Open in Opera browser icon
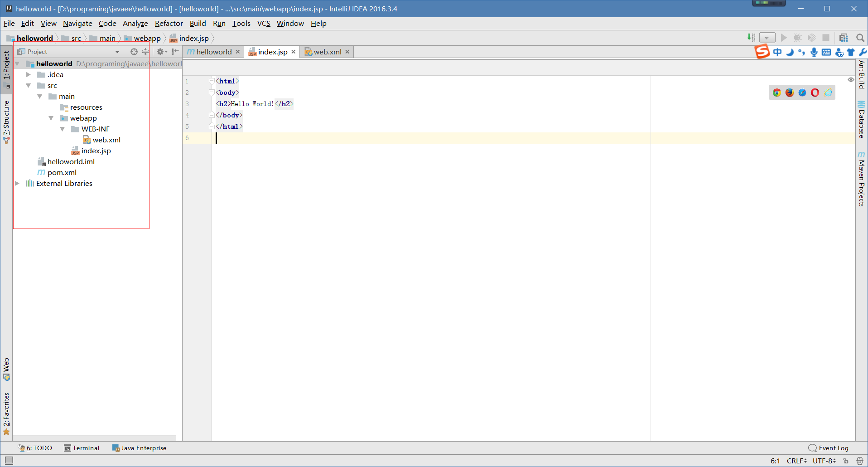Image resolution: width=868 pixels, height=467 pixels. coord(815,92)
